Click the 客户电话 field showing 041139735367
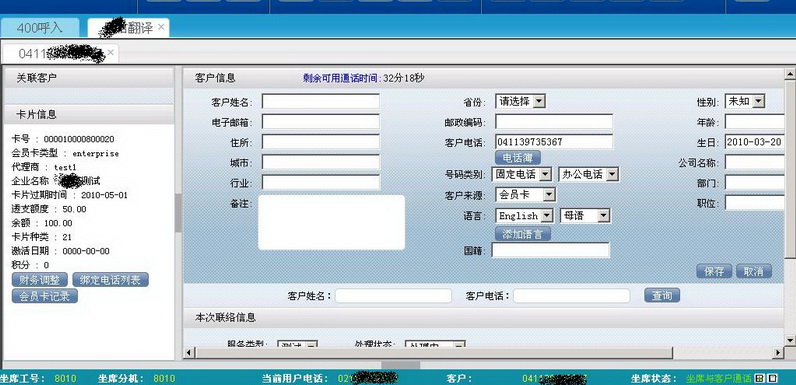Viewport: 796px width, 385px height. point(554,142)
